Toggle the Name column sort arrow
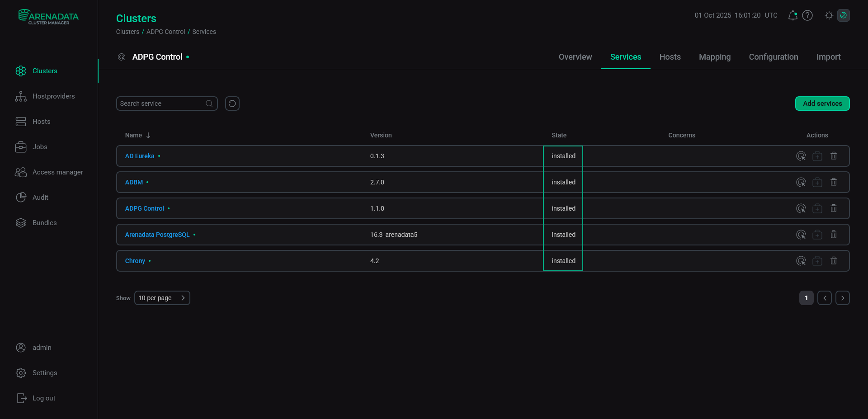Screen dimensions: 868x419 click(x=149, y=135)
